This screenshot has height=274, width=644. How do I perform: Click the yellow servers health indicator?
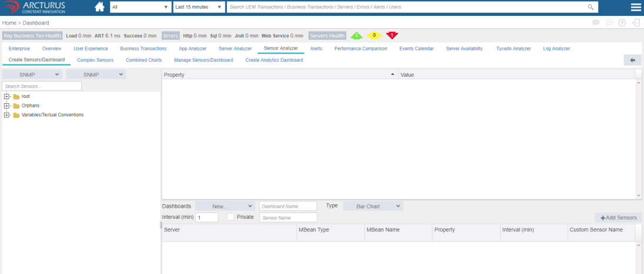[x=374, y=36]
